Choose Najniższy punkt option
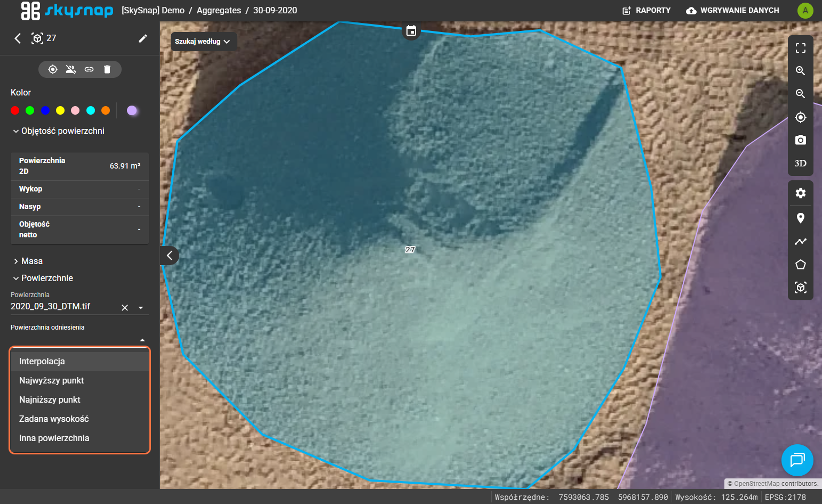This screenshot has width=822, height=504. click(x=80, y=400)
